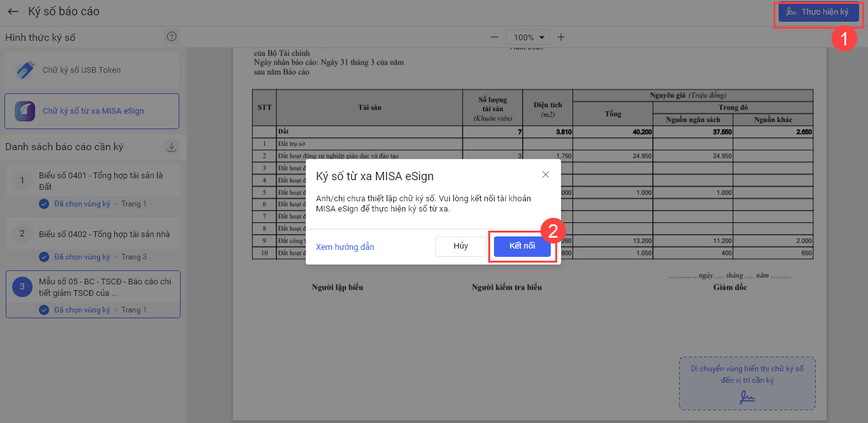Click signature icon in the signing area box

pos(747,397)
